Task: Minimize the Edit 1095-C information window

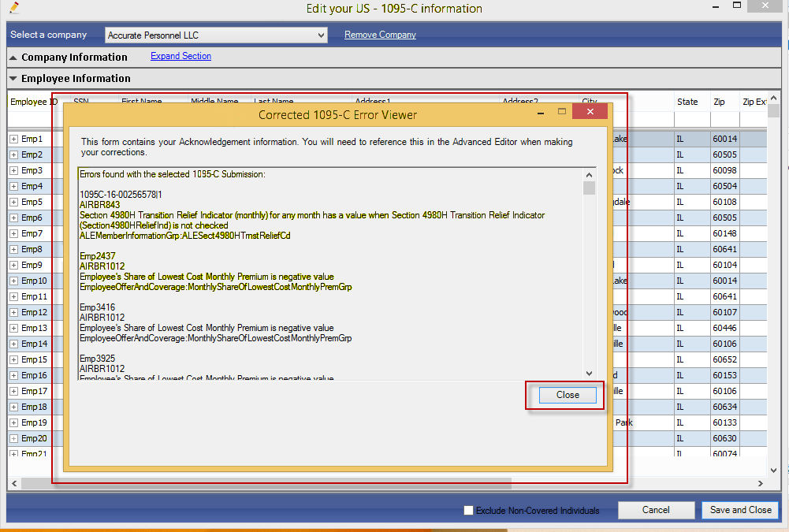Action: 716,7
